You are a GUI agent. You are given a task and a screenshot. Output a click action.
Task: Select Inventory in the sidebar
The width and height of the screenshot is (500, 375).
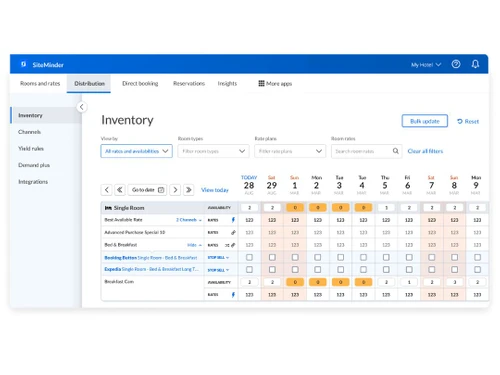point(46,115)
